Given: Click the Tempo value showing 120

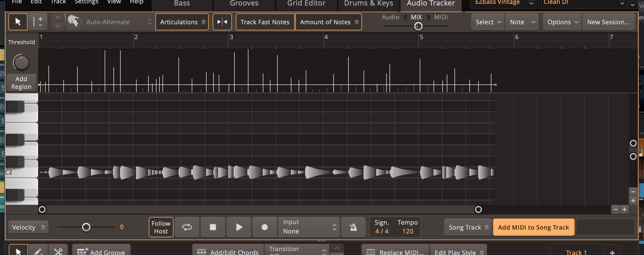Looking at the screenshot, I should pos(407,231).
